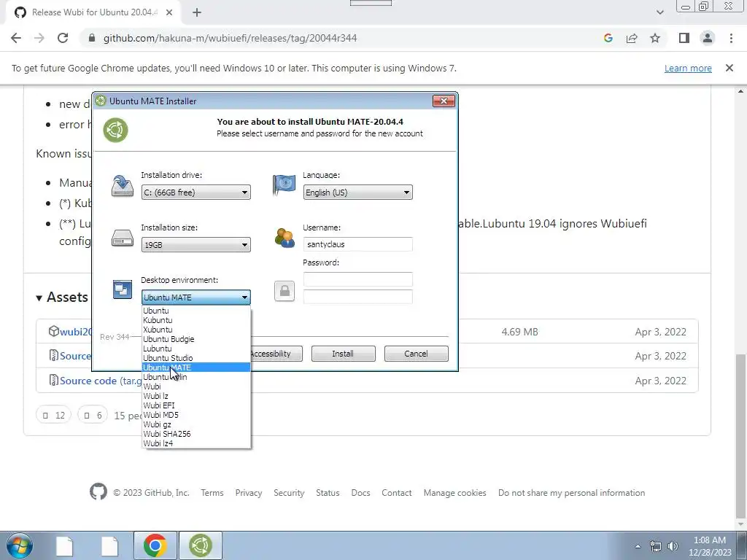Viewport: 747px width, 560px height.
Task: Open Chrome profile menu
Action: tap(708, 38)
